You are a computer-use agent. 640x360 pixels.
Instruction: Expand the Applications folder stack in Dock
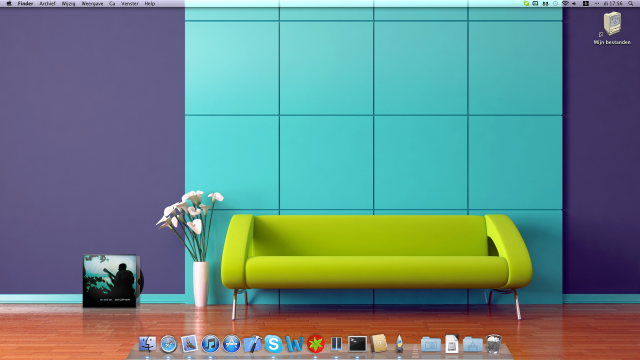tap(473, 344)
